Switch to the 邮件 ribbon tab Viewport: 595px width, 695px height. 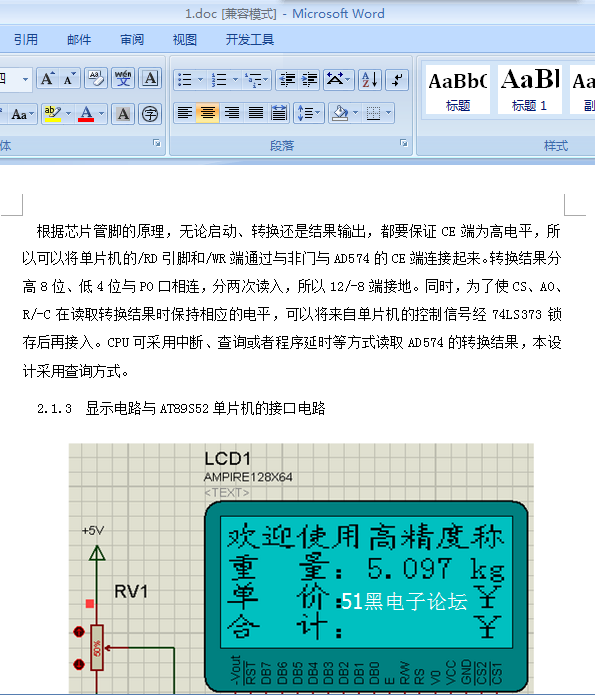tap(79, 40)
